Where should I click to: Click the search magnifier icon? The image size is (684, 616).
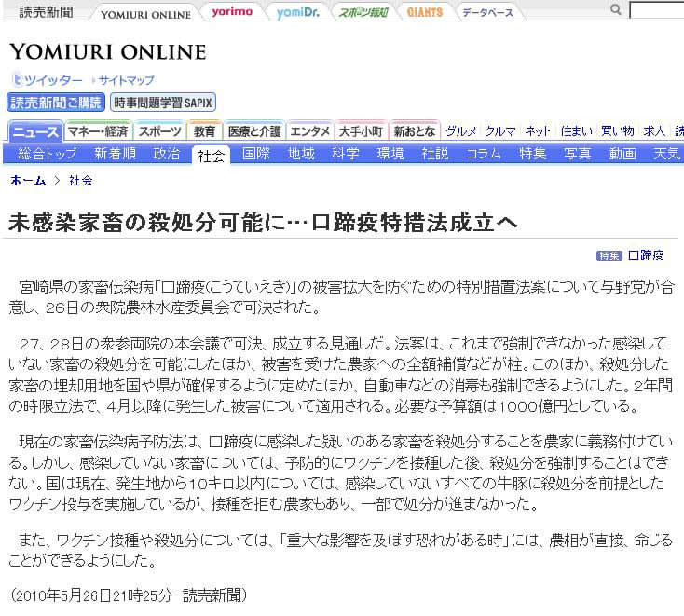pyautogui.click(x=616, y=10)
